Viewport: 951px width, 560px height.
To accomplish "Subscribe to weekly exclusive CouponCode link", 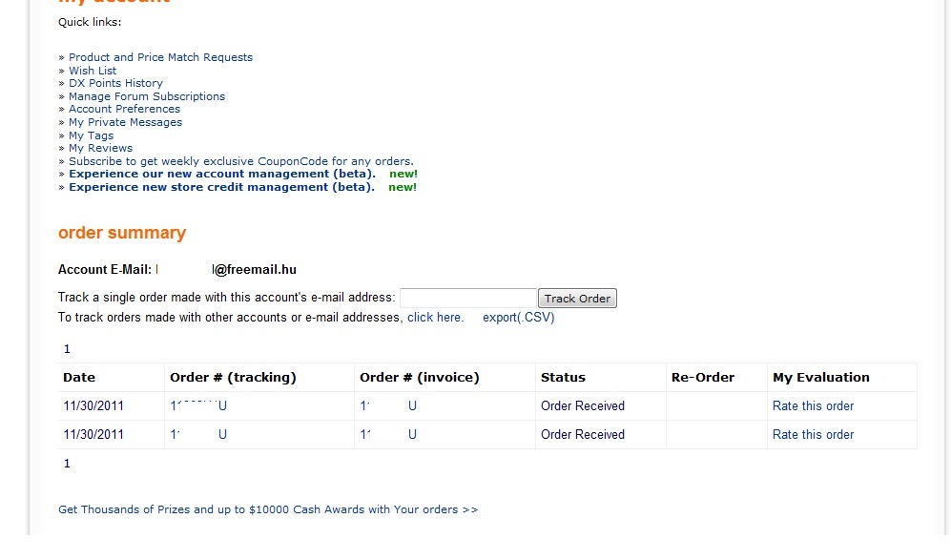I will (x=240, y=161).
